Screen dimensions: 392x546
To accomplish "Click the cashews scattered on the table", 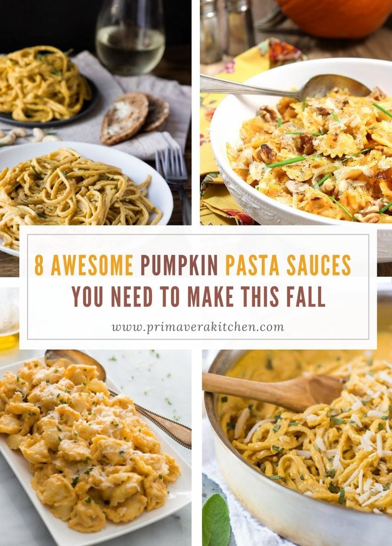I will point(28,136).
